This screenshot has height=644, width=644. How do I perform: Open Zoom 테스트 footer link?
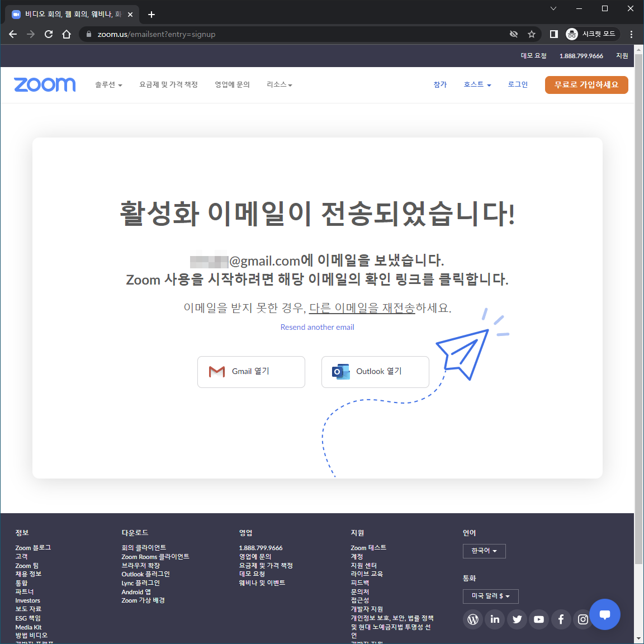click(368, 548)
